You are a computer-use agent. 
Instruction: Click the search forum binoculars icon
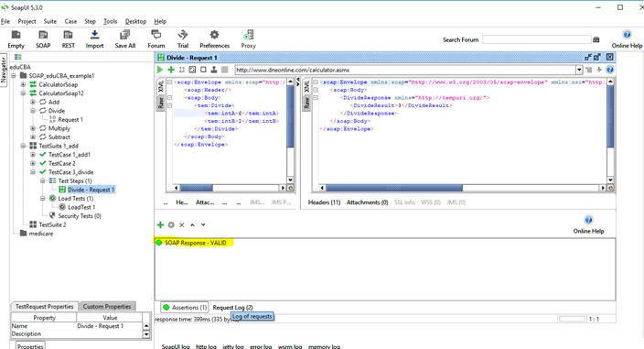[x=596, y=39]
